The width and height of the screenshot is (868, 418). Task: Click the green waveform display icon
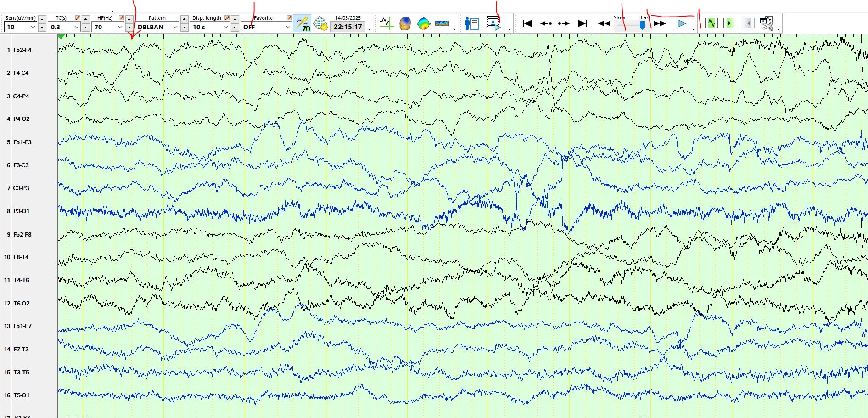pos(711,23)
